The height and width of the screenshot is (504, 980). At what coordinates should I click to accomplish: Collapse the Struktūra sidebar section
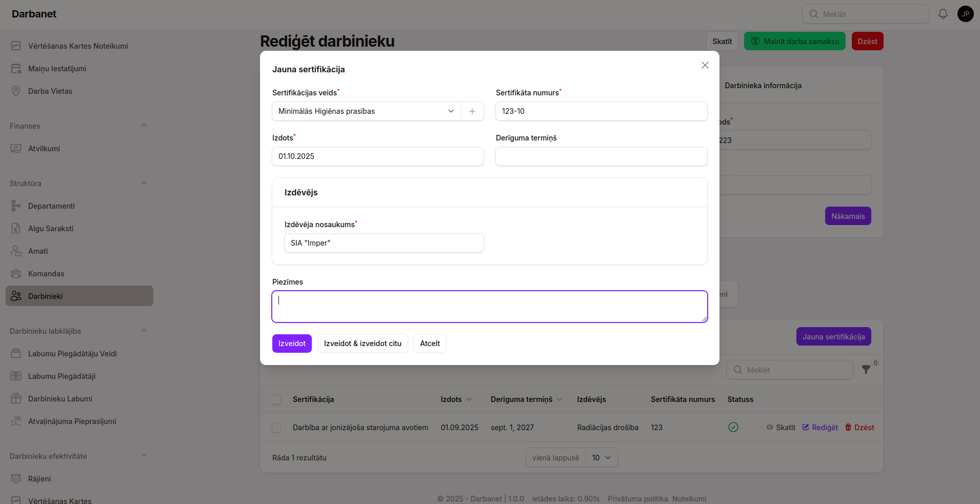click(144, 183)
